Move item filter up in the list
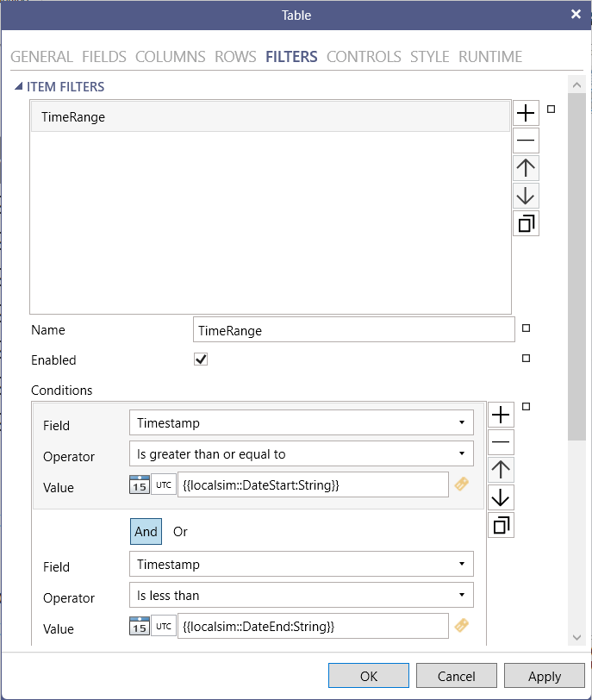The image size is (592, 700). click(x=526, y=168)
